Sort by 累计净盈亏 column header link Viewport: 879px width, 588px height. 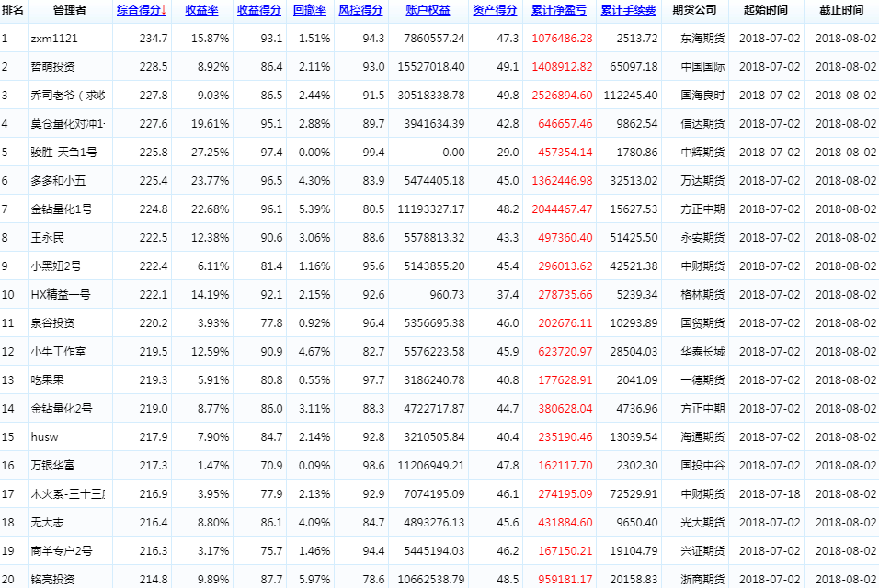click(x=559, y=10)
